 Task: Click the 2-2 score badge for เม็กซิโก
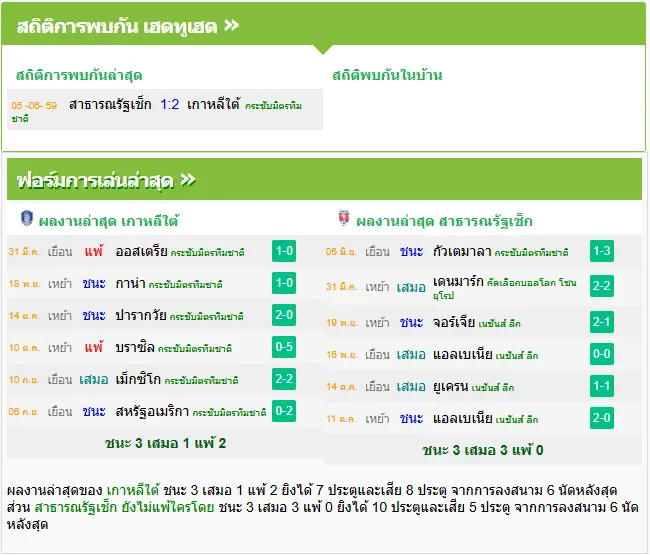pyautogui.click(x=284, y=379)
